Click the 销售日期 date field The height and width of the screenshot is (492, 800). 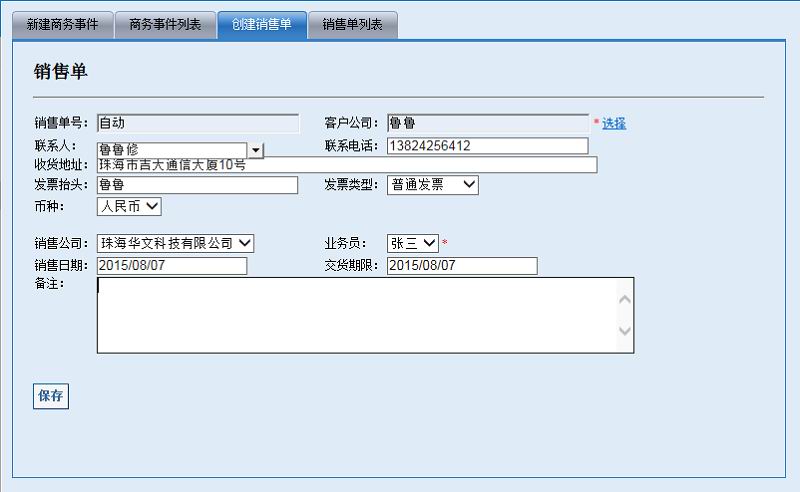(x=172, y=266)
